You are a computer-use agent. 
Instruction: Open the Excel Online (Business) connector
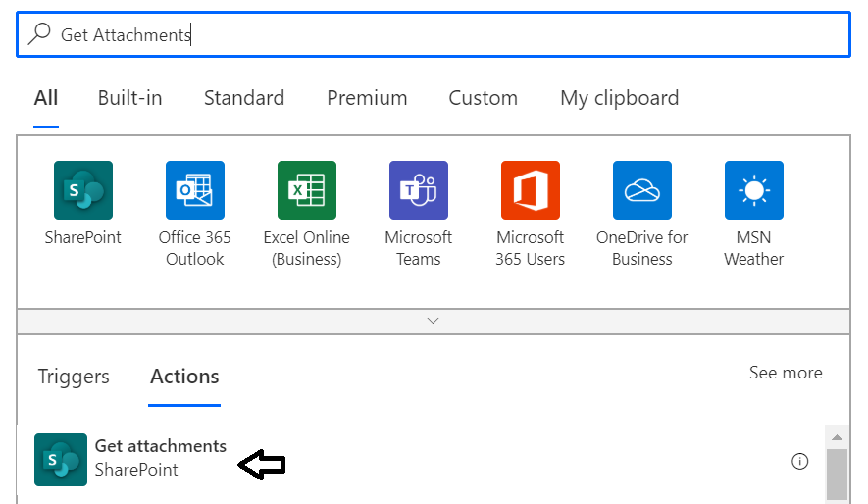coord(307,190)
